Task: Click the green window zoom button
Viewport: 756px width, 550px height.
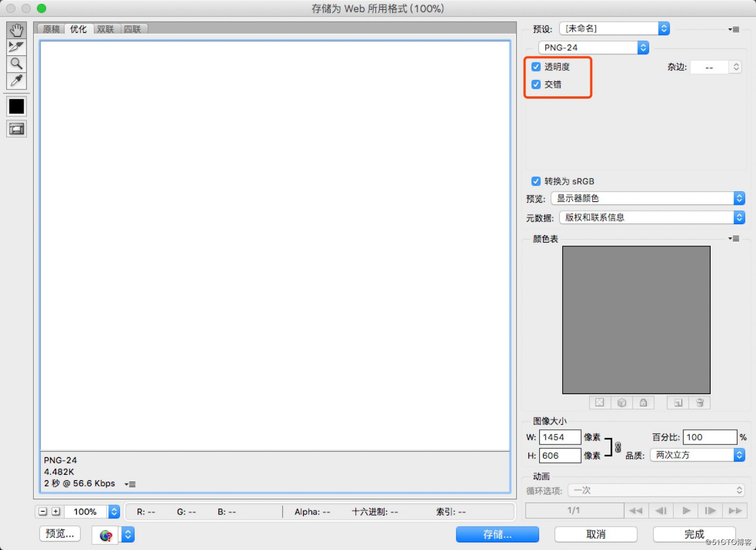Action: [x=42, y=8]
